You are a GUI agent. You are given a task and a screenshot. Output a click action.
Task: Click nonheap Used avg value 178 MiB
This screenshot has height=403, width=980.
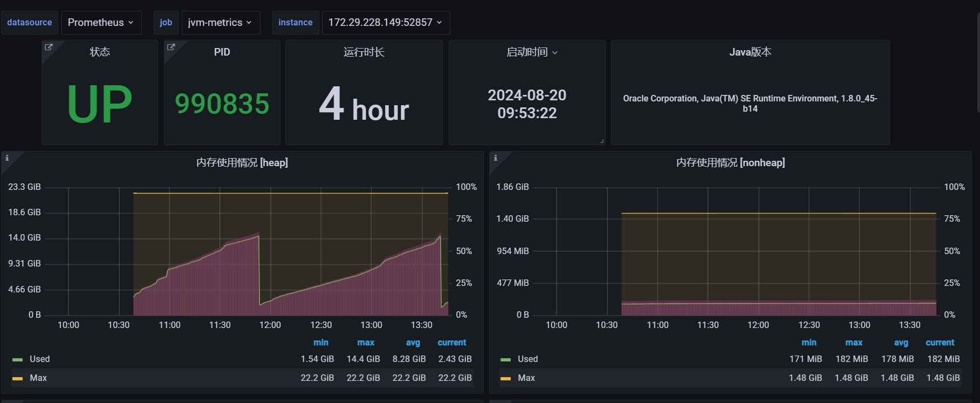tap(897, 359)
